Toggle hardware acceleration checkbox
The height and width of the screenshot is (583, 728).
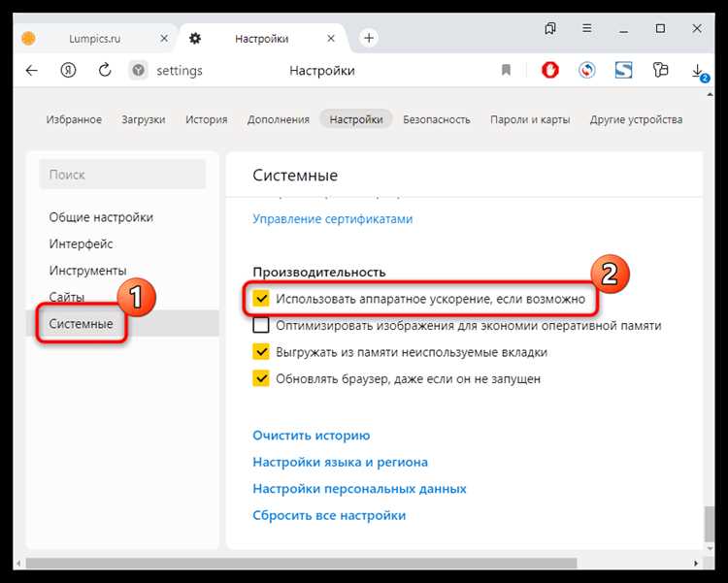click(261, 299)
